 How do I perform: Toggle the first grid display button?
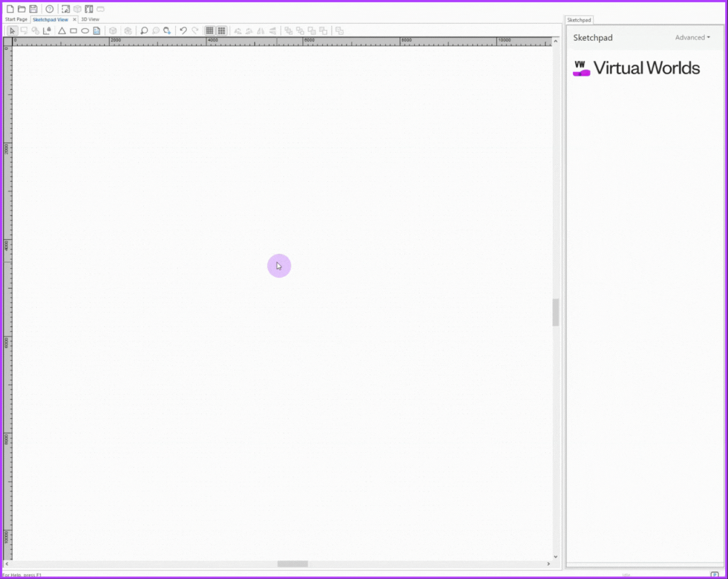pos(210,31)
